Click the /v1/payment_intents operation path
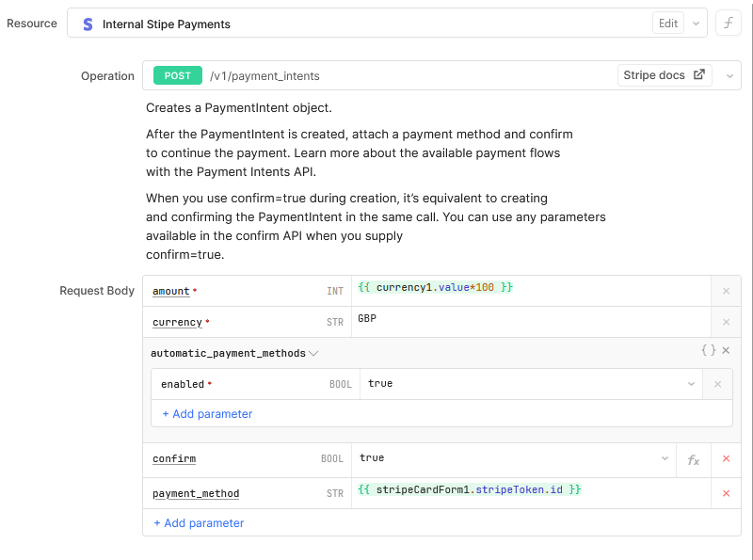This screenshot has height=560, width=753. point(264,76)
